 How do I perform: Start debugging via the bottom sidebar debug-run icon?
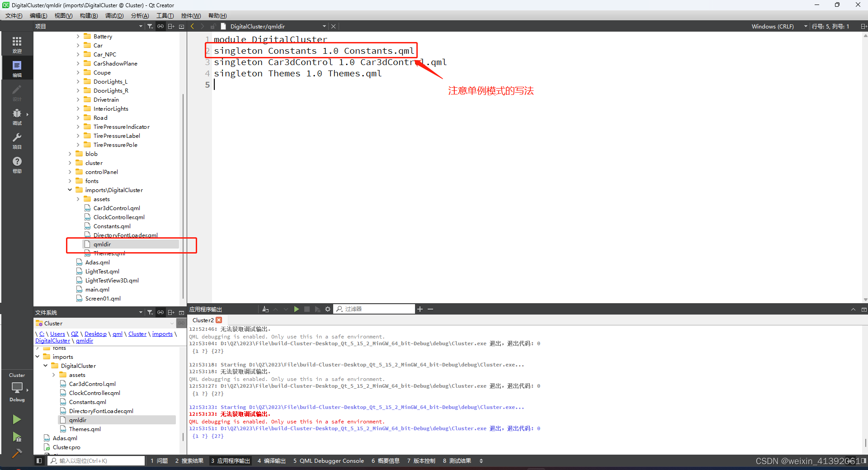coord(17,437)
